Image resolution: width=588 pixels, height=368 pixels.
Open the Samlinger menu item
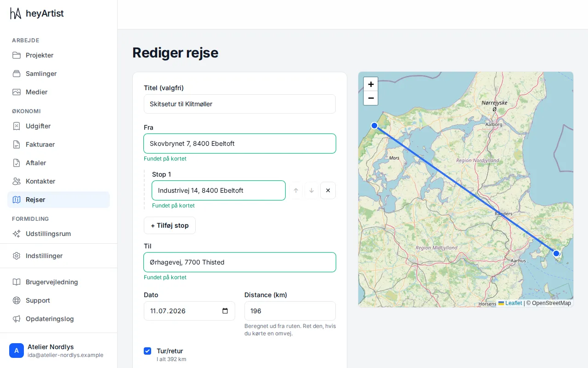coord(58,74)
